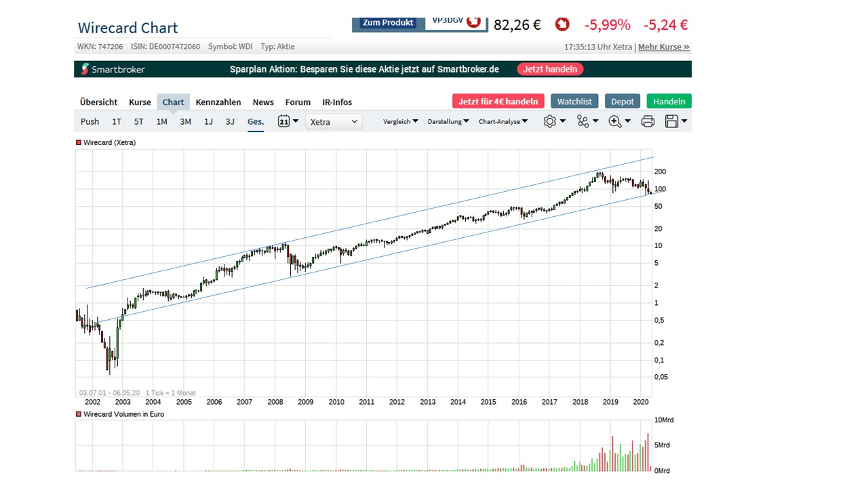Switch to the Übersicht tab
868x488 pixels.
pyautogui.click(x=98, y=102)
